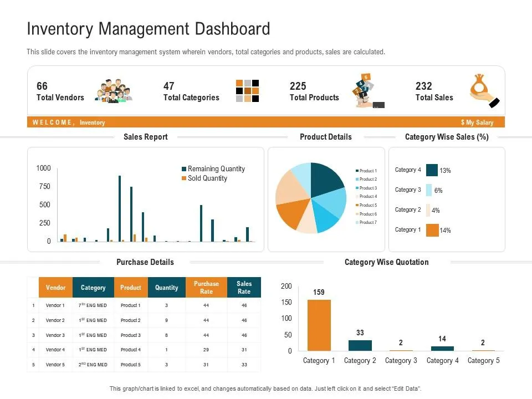Click the Product 3 legend entry
Screen dimensions: 532x399
click(366, 188)
